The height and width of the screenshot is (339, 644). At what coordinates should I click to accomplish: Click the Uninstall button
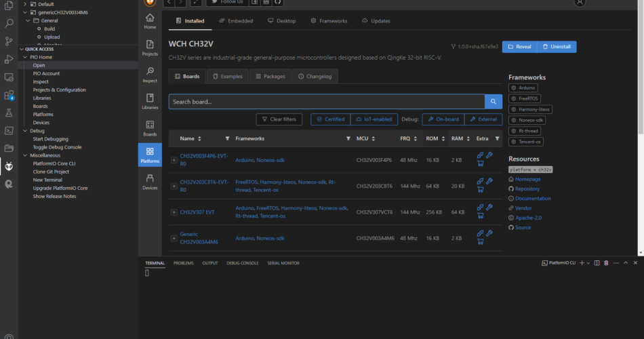tap(557, 46)
